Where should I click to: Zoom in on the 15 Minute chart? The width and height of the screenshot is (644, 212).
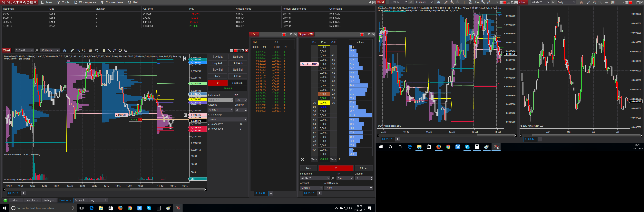pyautogui.click(x=78, y=50)
